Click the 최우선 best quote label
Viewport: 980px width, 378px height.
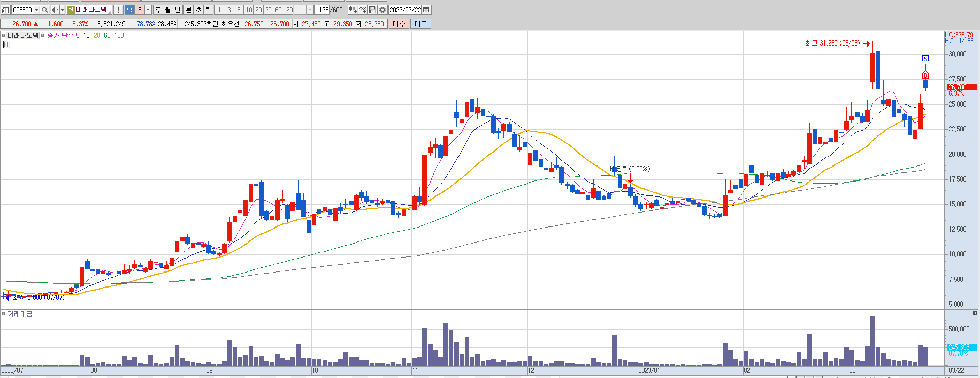(x=230, y=24)
